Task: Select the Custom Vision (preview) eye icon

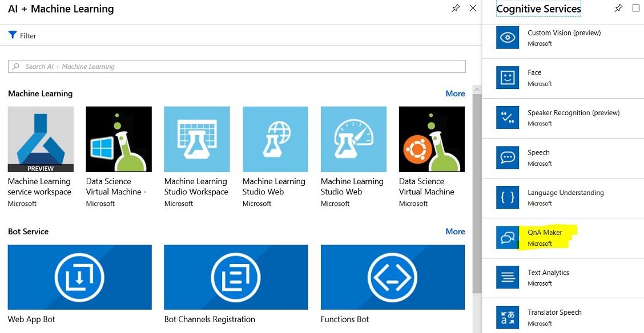Action: click(508, 37)
